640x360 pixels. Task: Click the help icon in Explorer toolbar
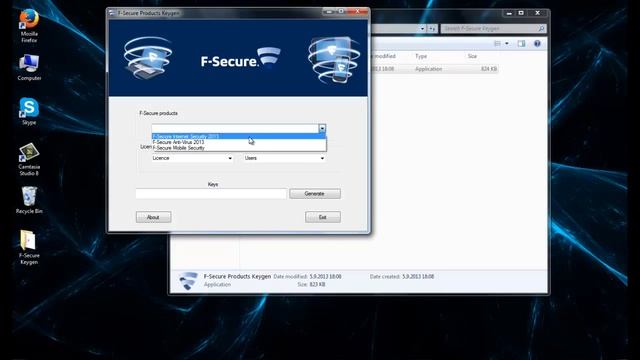537,44
